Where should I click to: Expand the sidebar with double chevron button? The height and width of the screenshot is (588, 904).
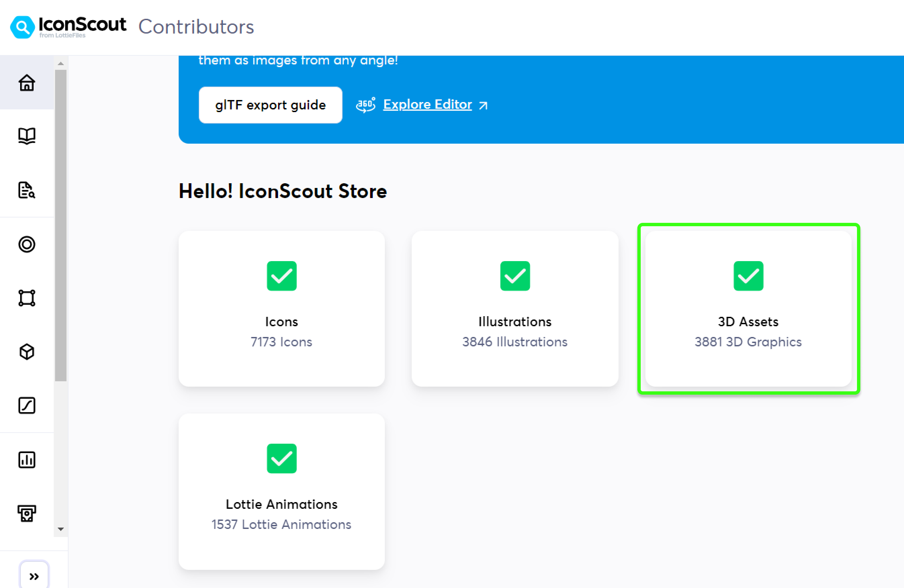(34, 576)
